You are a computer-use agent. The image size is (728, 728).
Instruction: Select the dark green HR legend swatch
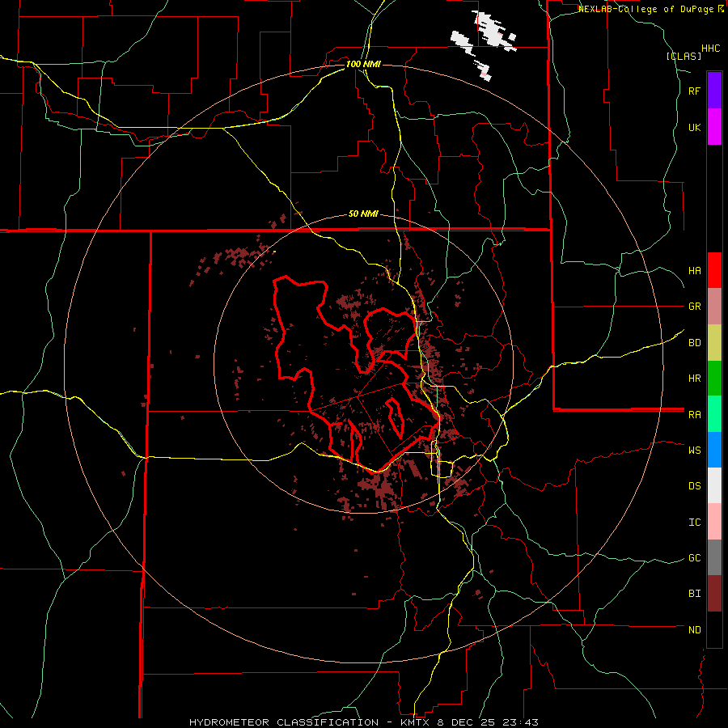(x=714, y=379)
